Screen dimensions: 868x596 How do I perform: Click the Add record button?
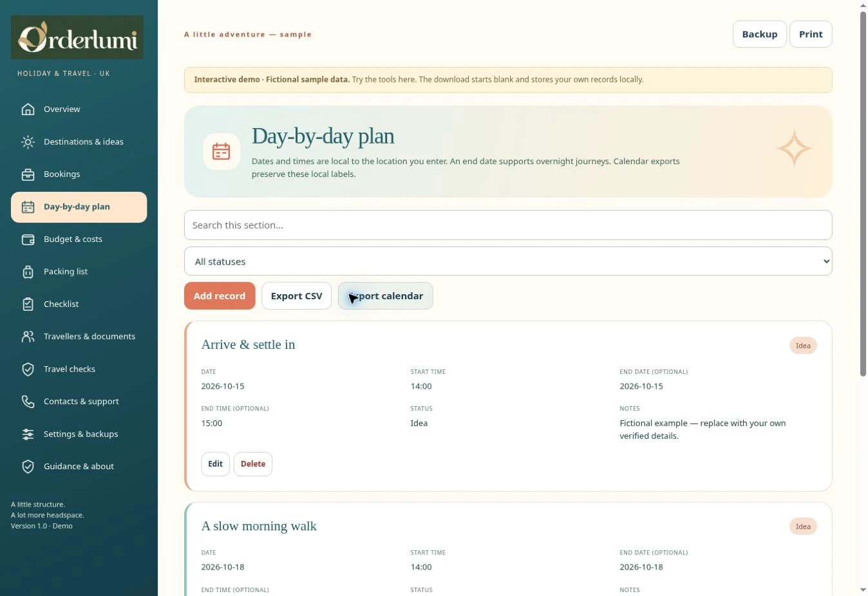[220, 296]
